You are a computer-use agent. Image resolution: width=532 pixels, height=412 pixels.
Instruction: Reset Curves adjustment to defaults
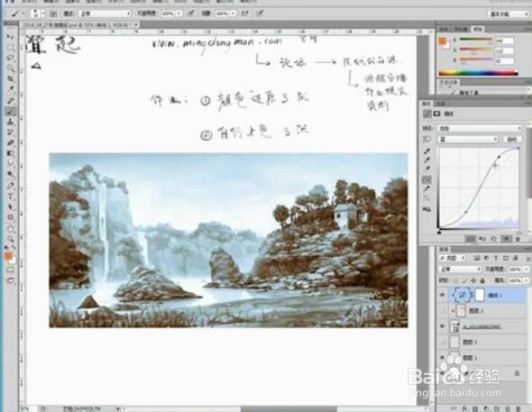493,239
